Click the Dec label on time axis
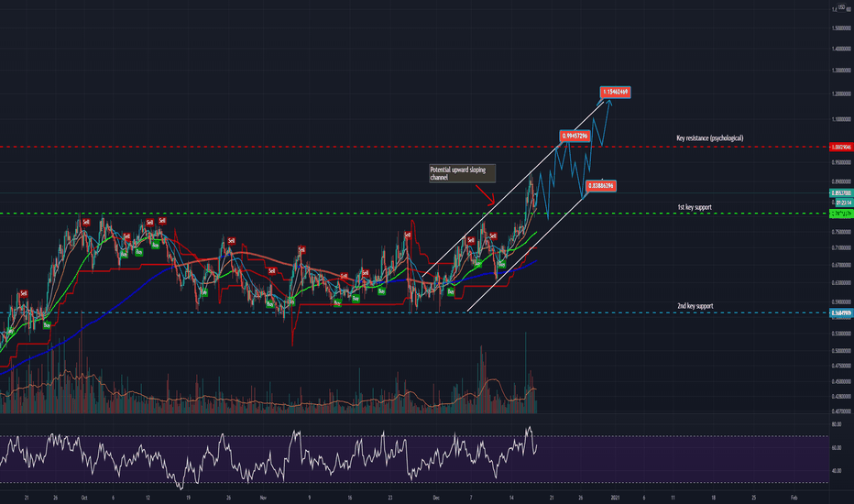The image size is (854, 504). click(436, 498)
